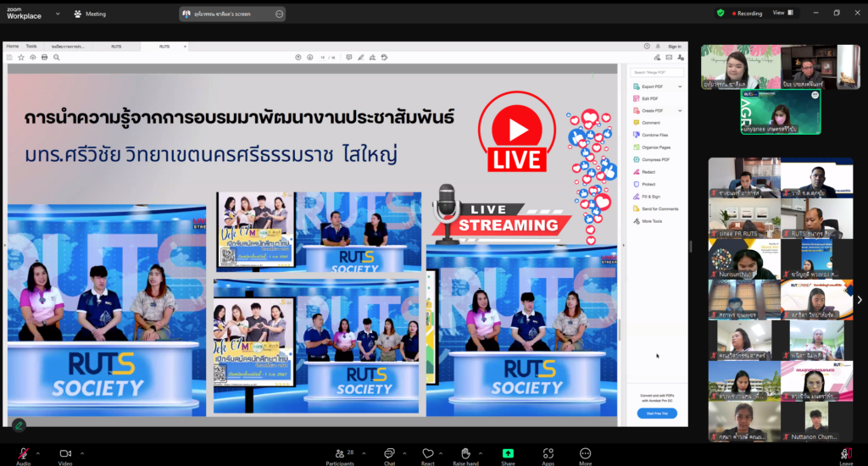
Task: Open the Chat panel
Action: tap(390, 456)
